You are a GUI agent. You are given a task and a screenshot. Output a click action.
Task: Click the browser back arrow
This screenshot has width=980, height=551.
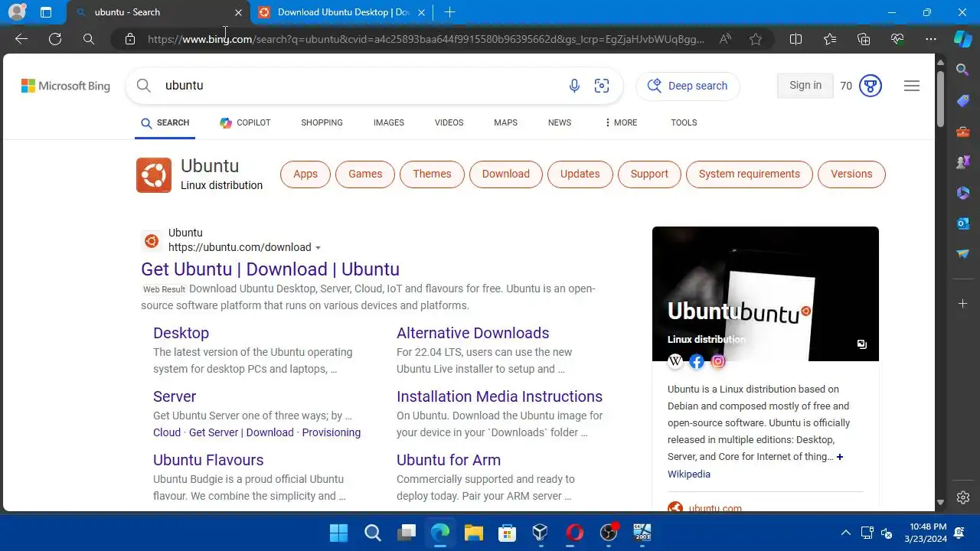tap(21, 39)
